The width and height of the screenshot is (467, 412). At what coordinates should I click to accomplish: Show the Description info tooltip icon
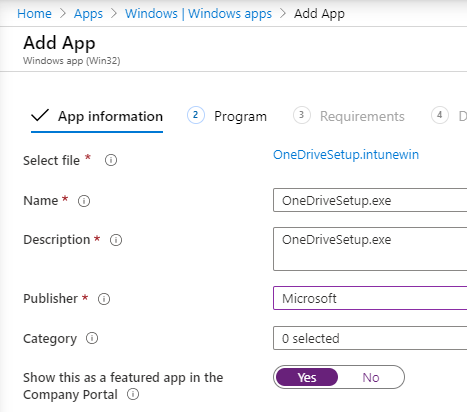pos(116,240)
